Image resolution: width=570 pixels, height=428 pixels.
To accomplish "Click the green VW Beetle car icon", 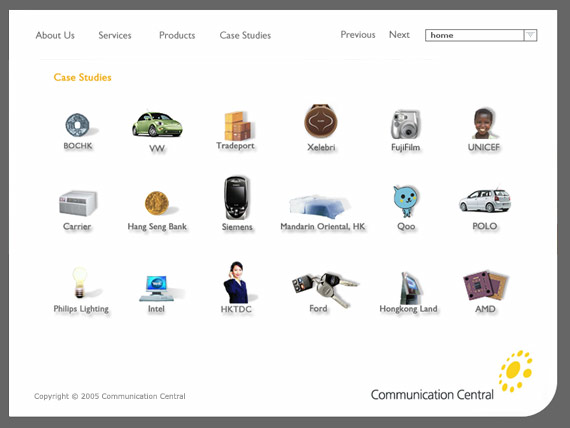I will [157, 124].
